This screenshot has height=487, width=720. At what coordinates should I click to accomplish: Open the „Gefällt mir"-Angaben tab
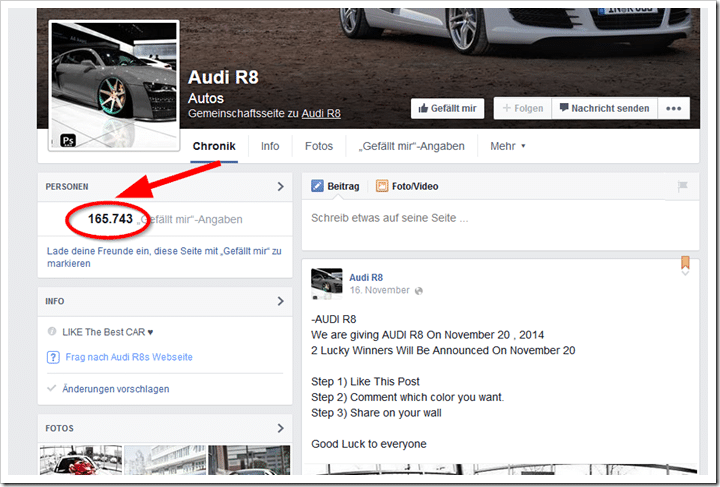[x=411, y=146]
